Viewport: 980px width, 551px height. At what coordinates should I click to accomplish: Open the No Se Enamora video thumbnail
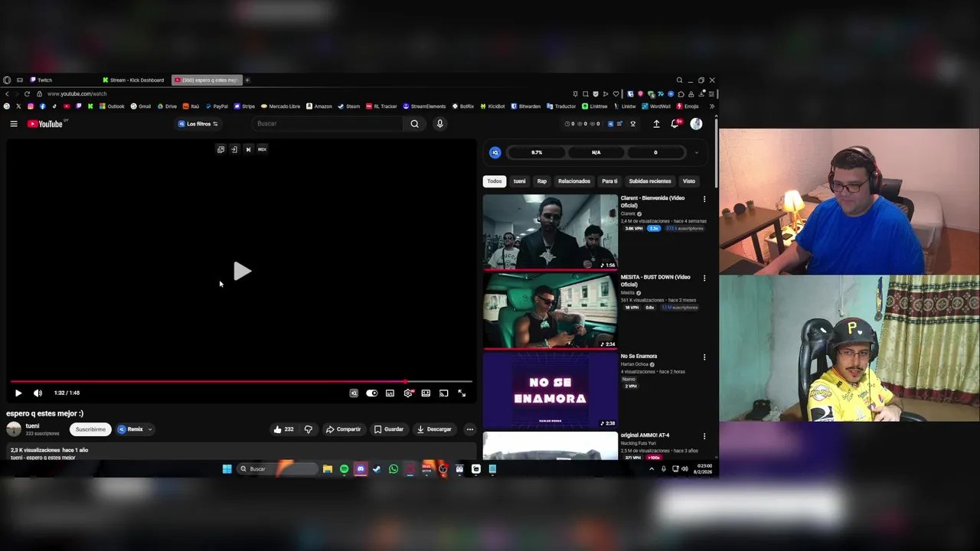pyautogui.click(x=550, y=390)
